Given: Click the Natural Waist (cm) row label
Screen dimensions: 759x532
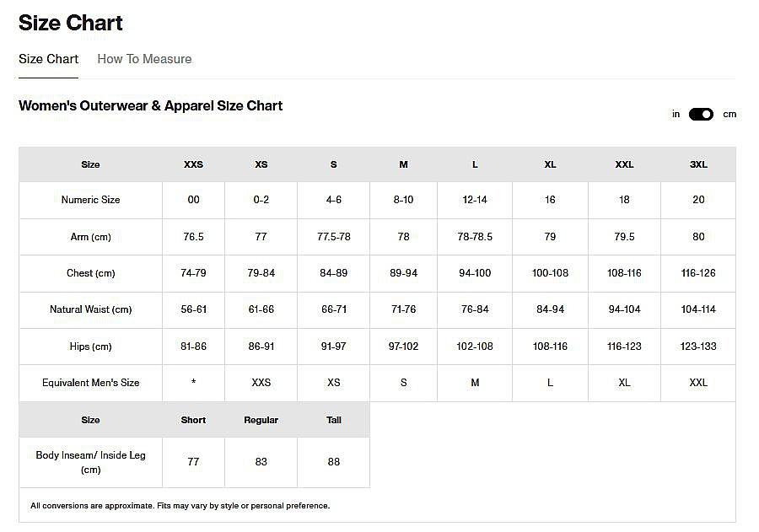Looking at the screenshot, I should [x=90, y=309].
